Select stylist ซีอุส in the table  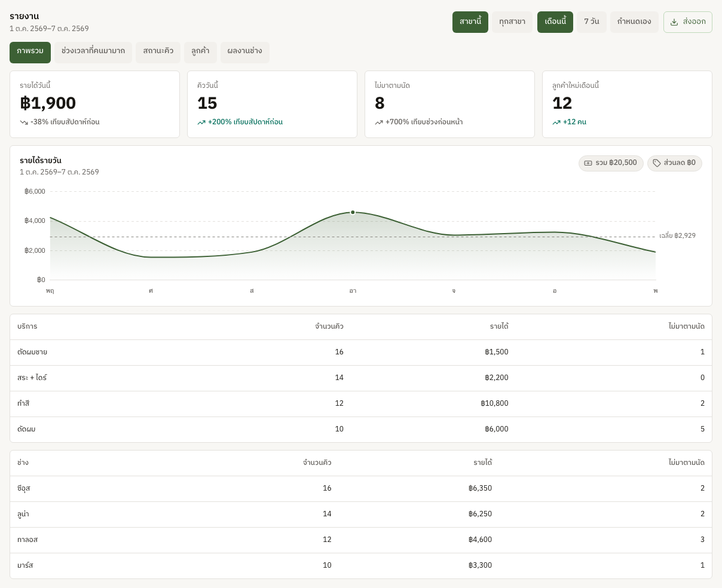24,489
